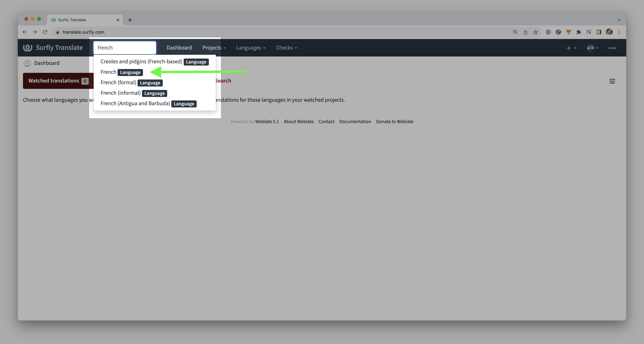
Task: Open the dashboard view settings sliders icon
Action: coord(612,81)
